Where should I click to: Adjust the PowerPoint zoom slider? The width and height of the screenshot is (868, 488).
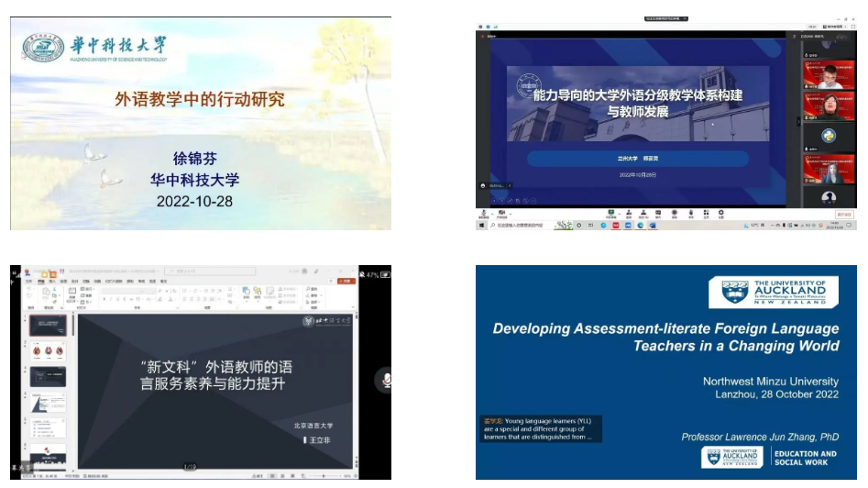click(x=324, y=476)
